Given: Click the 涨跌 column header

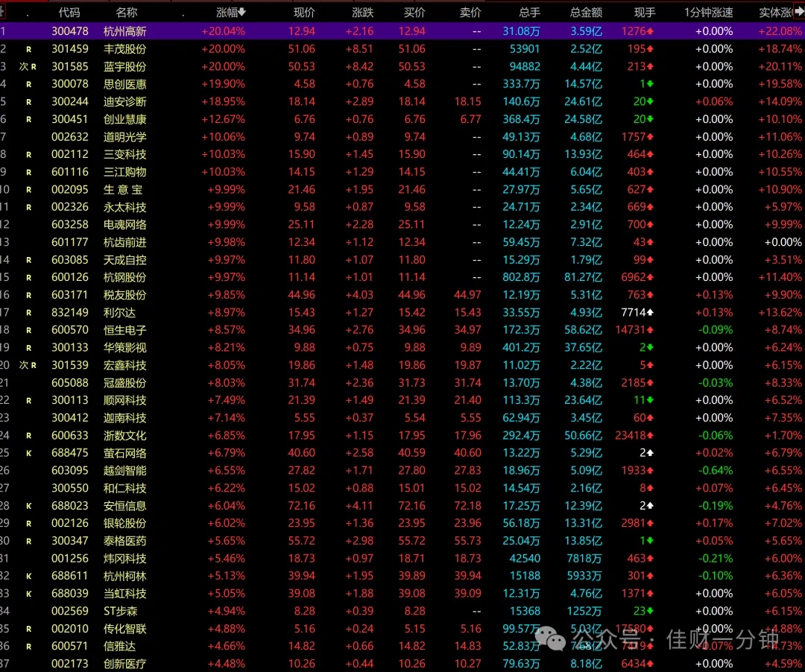Looking at the screenshot, I should point(362,13).
